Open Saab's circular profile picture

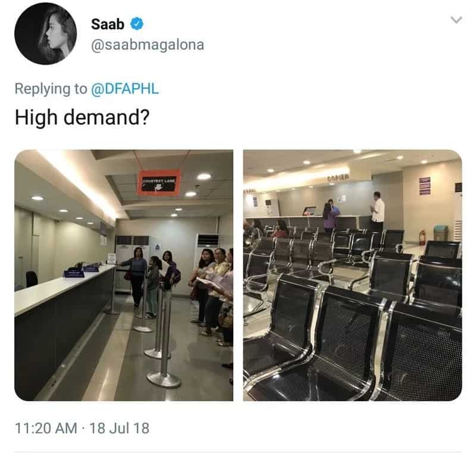pyautogui.click(x=46, y=33)
